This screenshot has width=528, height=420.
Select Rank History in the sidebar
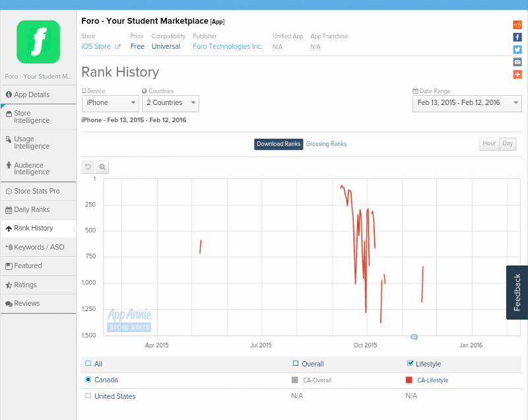pyautogui.click(x=38, y=228)
